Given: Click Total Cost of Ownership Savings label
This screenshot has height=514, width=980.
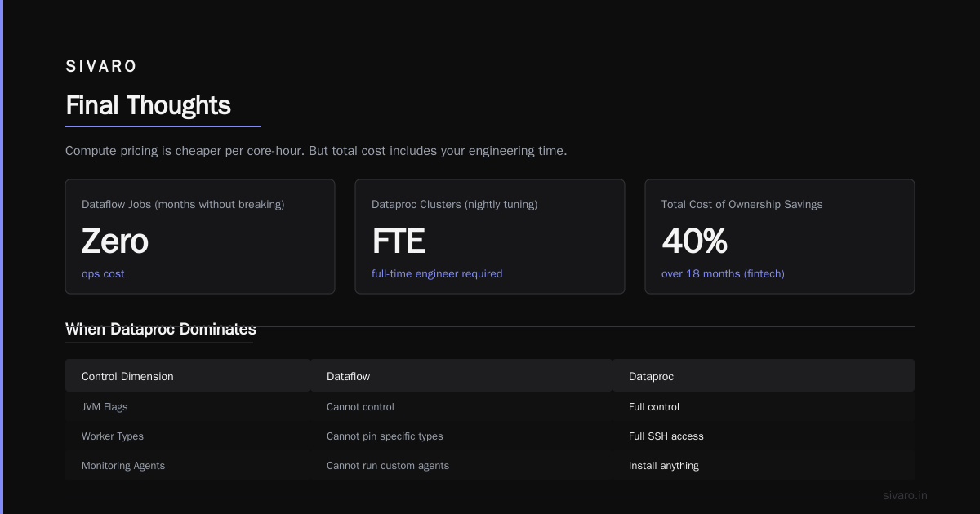Looking at the screenshot, I should [x=742, y=205].
